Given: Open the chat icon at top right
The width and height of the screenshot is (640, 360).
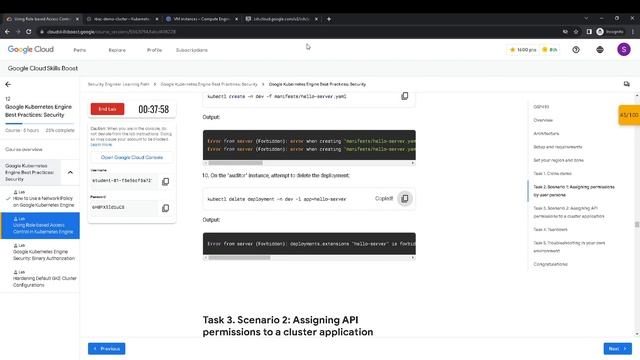Looking at the screenshot, I should 627,84.
